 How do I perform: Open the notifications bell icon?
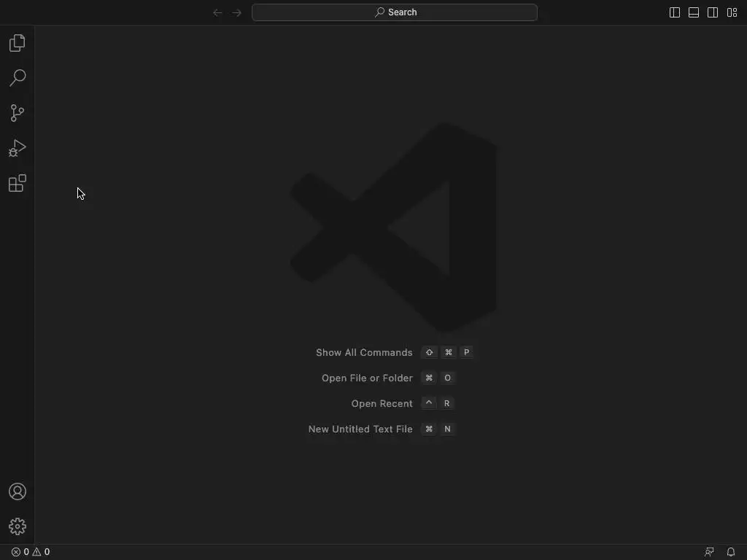(731, 552)
